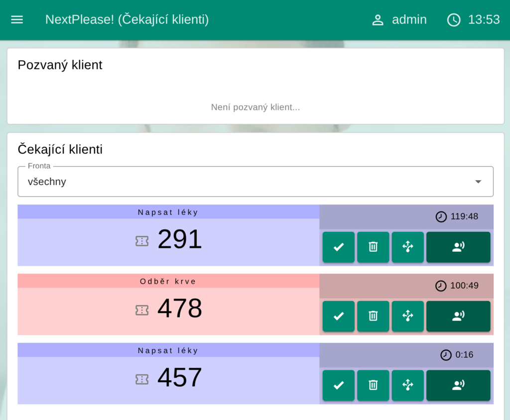This screenshot has width=510, height=420.
Task: Click the 119:48 wait time on ticket 291
Action: click(464, 216)
